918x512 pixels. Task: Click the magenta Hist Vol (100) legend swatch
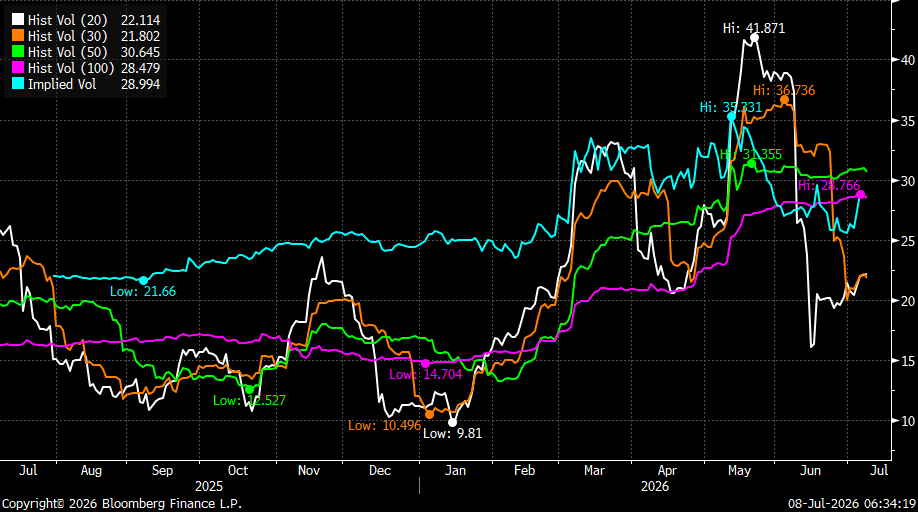[x=18, y=68]
